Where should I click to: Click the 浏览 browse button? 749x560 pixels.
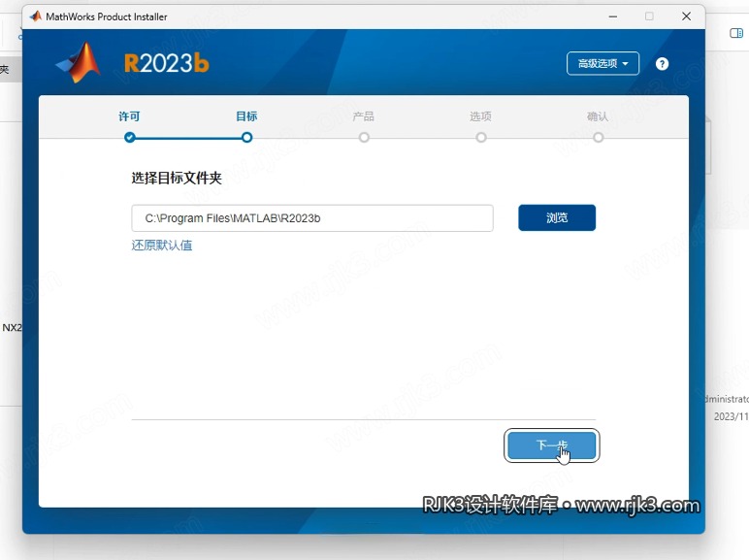[x=557, y=217]
